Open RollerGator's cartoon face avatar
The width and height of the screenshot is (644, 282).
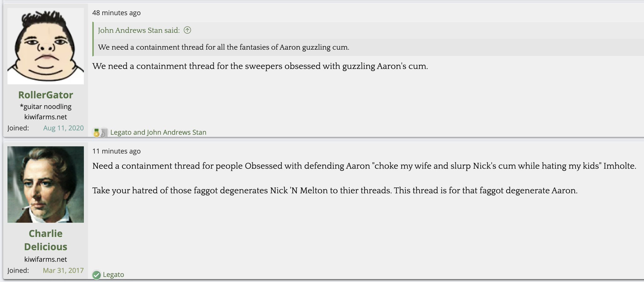[x=46, y=46]
